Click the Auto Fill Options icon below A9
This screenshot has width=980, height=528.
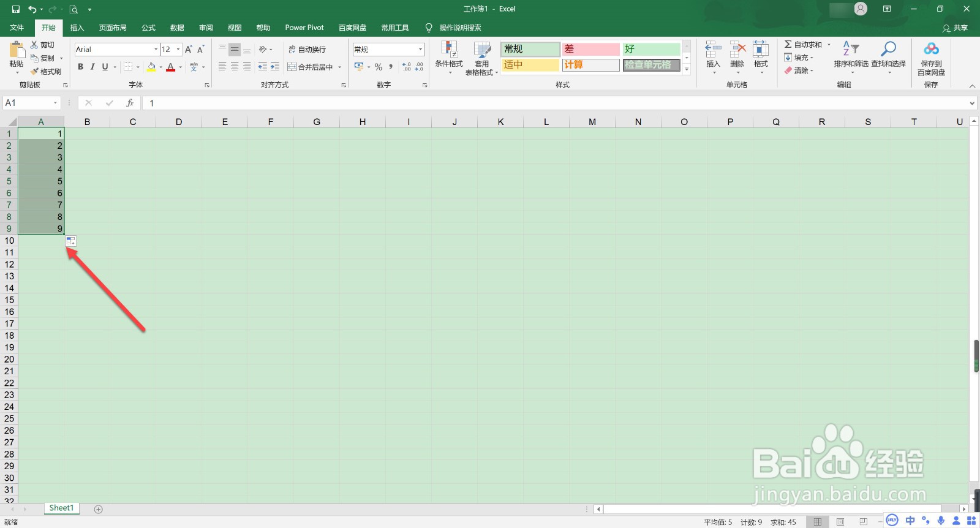[71, 241]
